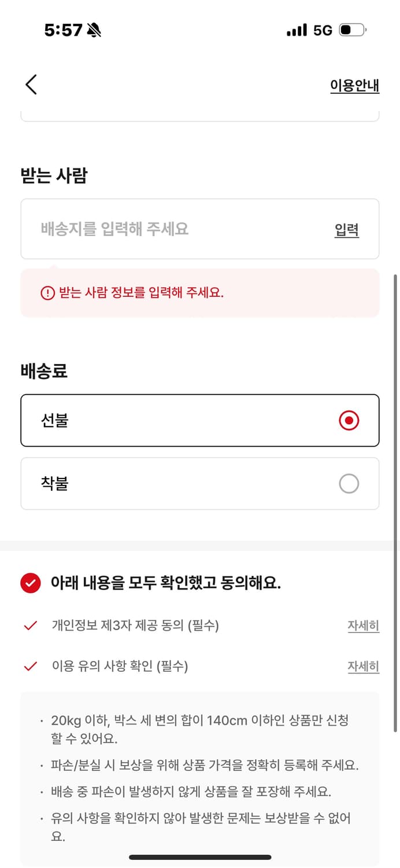This screenshot has height=868, width=400.
Task: Tap the 받는 사람 section heading
Action: [x=53, y=175]
